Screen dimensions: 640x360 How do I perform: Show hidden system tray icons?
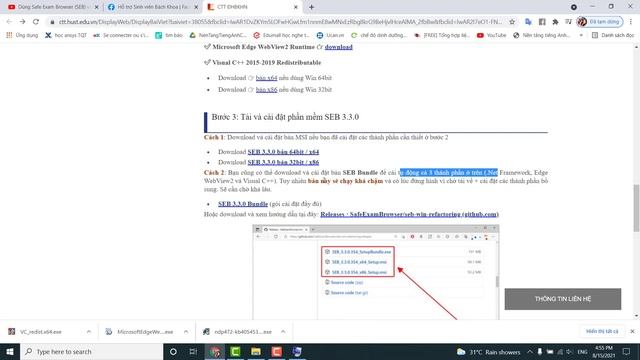click(530, 351)
